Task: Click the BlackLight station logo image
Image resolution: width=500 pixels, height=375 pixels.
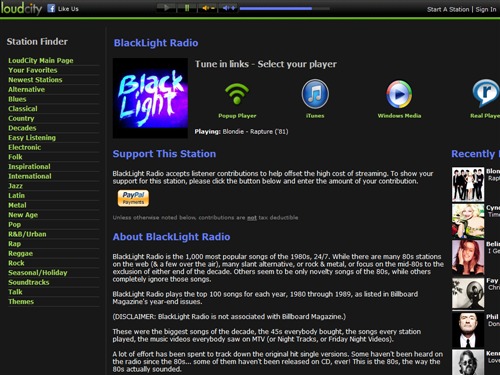Action: 150,98
